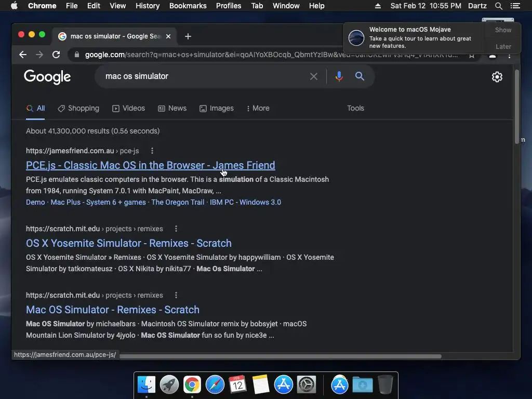
Task: Open Mac OS Simulator Remixes Scratch result
Action: (113, 310)
